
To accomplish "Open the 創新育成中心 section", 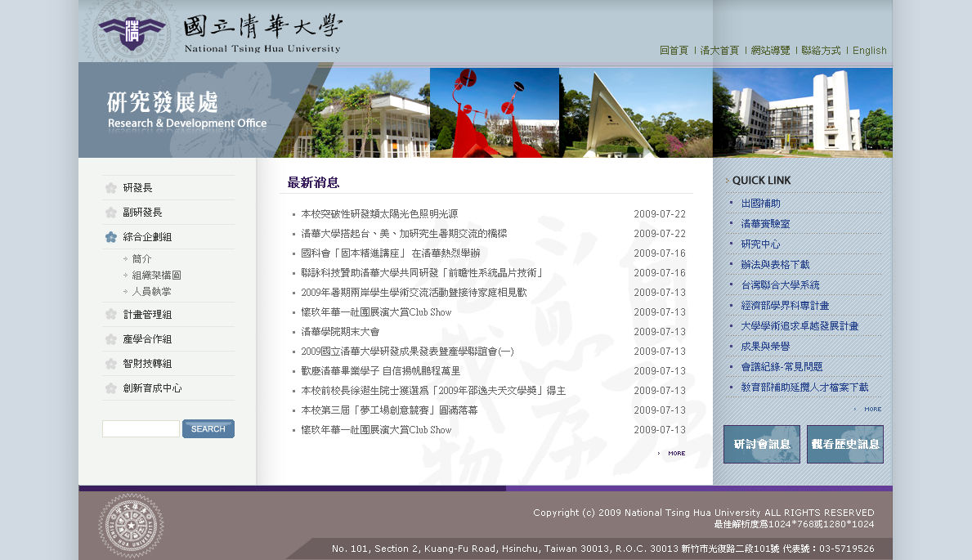I will click(x=153, y=388).
